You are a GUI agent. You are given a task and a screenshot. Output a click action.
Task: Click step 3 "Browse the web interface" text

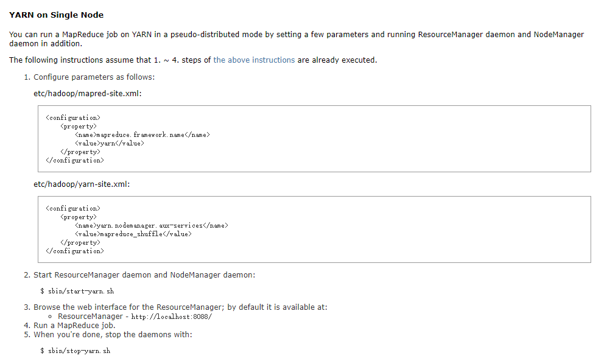(x=180, y=307)
